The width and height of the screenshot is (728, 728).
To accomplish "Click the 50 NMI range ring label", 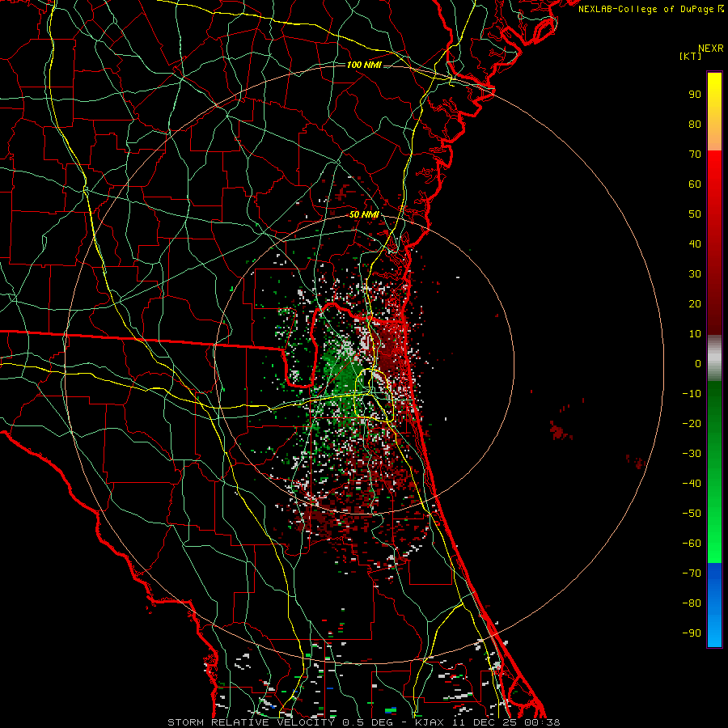I will click(364, 214).
